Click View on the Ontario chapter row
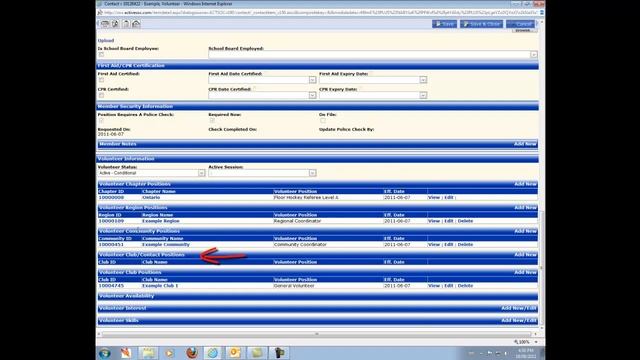This screenshot has width=640, height=360. click(x=434, y=198)
